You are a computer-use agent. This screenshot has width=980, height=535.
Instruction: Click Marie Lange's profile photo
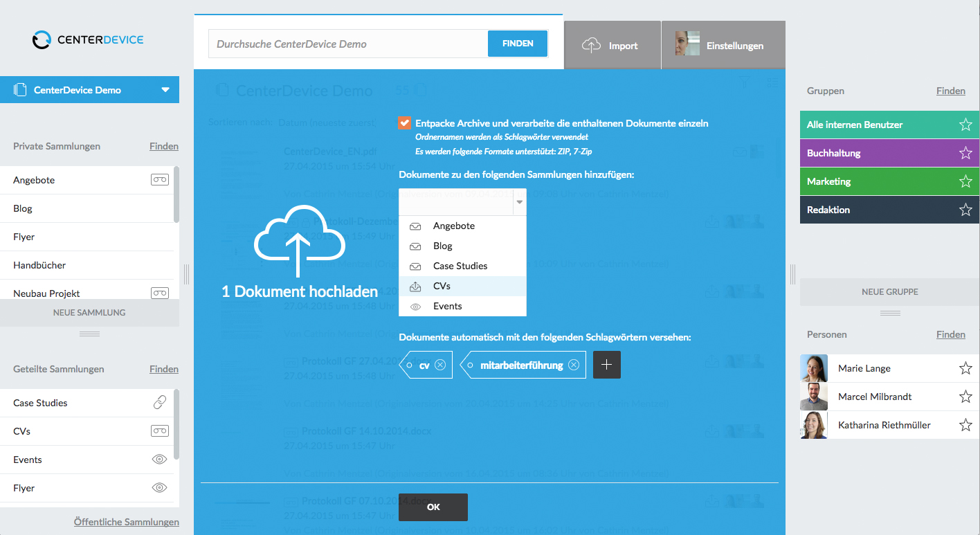(814, 368)
